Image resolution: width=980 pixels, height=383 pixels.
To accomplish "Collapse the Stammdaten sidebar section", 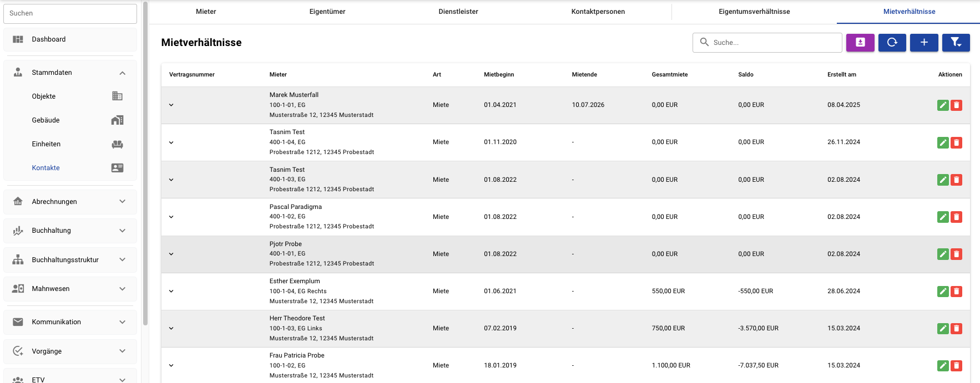I will (123, 73).
